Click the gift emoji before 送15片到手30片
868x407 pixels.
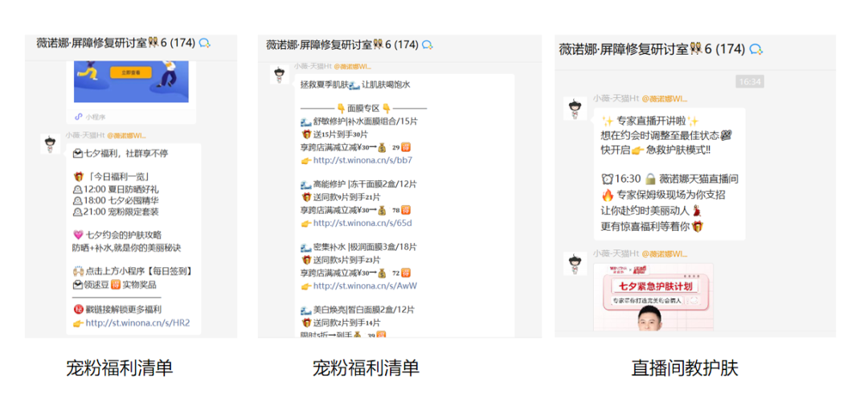click(x=305, y=134)
